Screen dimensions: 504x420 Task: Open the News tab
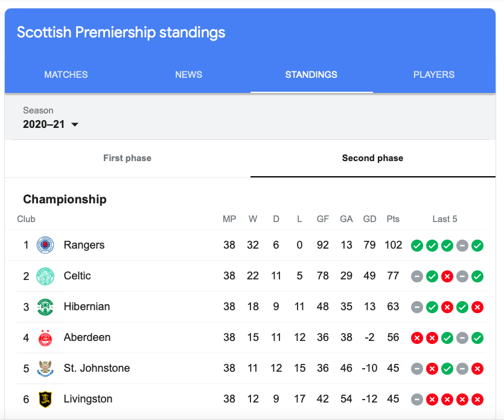click(188, 75)
